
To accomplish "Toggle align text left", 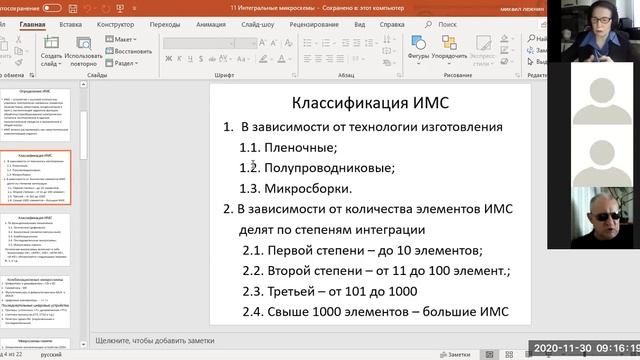I will click(307, 59).
